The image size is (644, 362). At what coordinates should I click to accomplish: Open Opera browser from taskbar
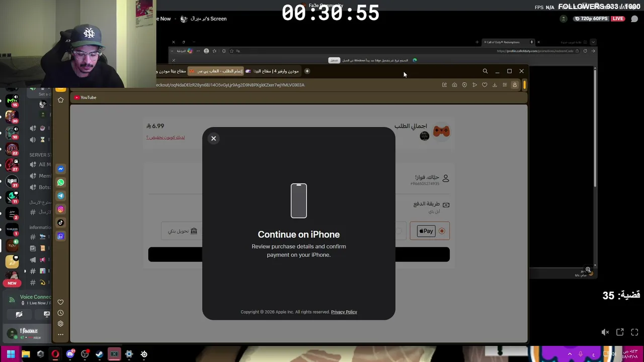pos(55,354)
